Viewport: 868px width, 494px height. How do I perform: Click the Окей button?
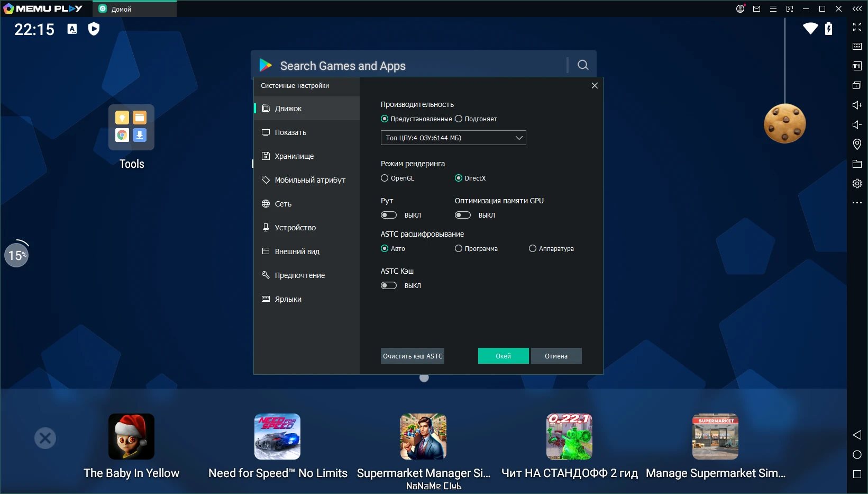click(503, 356)
